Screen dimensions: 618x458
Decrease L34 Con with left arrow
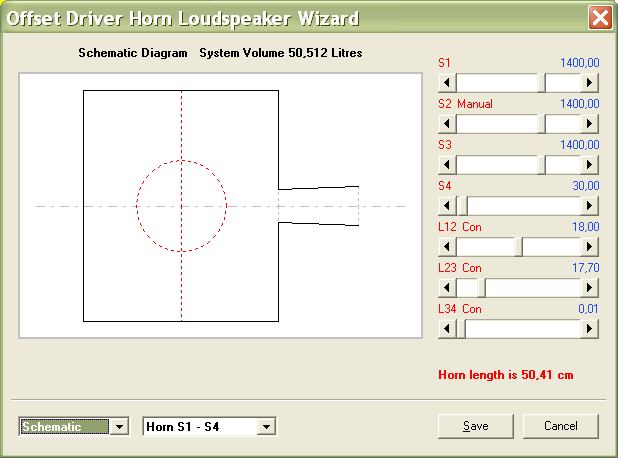coord(447,329)
